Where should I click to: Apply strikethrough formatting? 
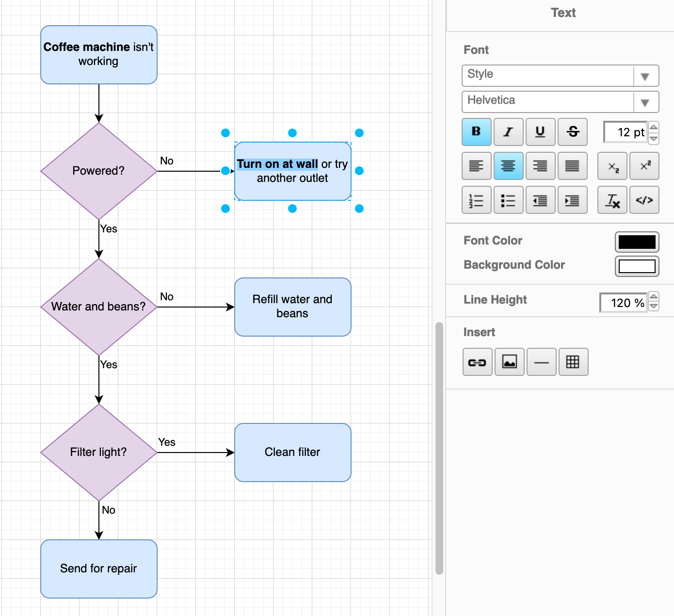(x=572, y=131)
